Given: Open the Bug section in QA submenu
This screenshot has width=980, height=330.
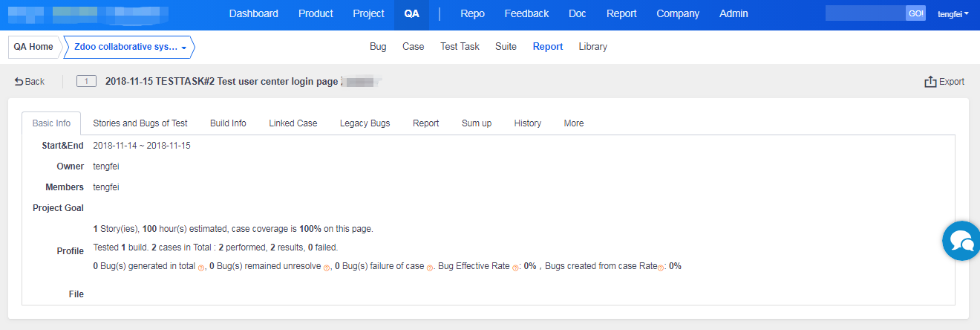Looking at the screenshot, I should tap(378, 47).
